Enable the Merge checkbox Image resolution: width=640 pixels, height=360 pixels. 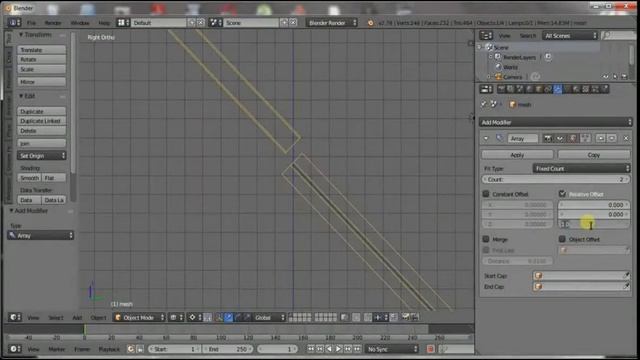(x=486, y=239)
